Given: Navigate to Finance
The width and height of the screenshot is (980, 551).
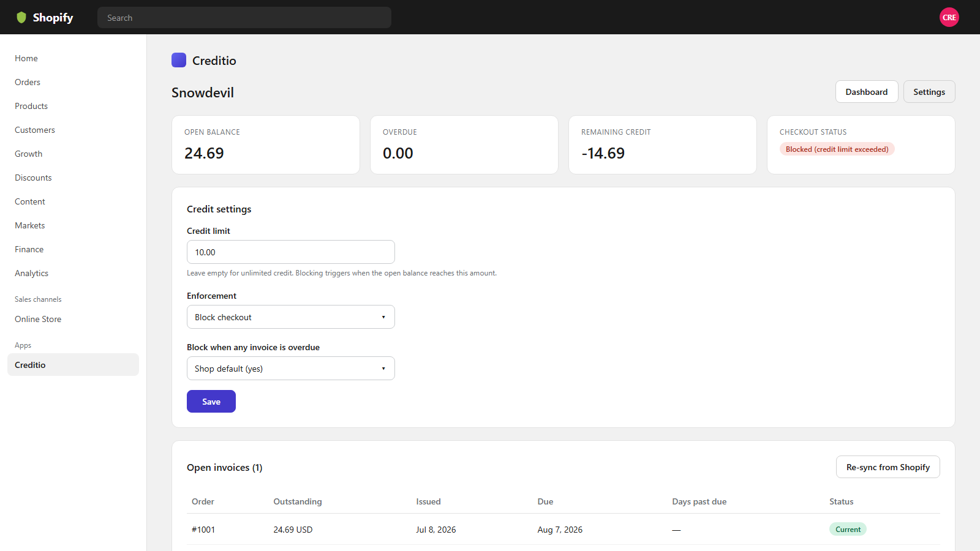Looking at the screenshot, I should point(29,249).
